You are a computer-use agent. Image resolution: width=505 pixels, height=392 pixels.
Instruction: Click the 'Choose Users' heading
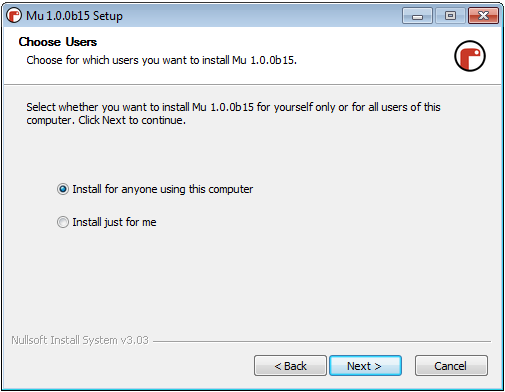pyautogui.click(x=58, y=42)
